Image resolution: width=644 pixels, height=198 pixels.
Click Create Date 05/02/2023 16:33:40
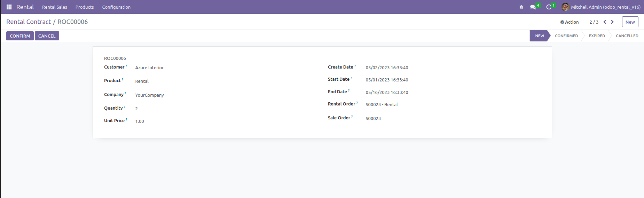pos(387,68)
